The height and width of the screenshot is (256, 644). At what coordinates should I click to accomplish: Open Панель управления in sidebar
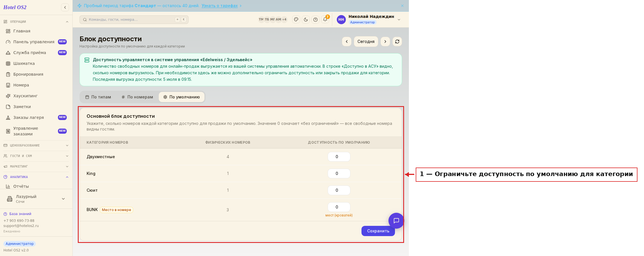pyautogui.click(x=36, y=42)
